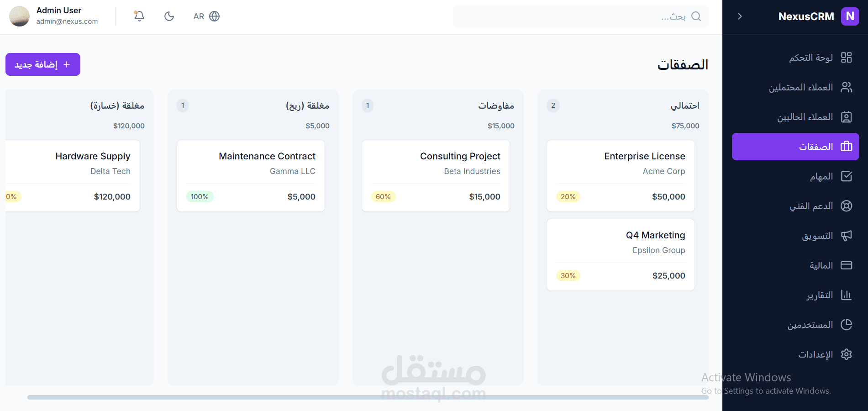Click the مغلقة (خسارة) column heading
This screenshot has height=411, width=868.
coord(117,105)
